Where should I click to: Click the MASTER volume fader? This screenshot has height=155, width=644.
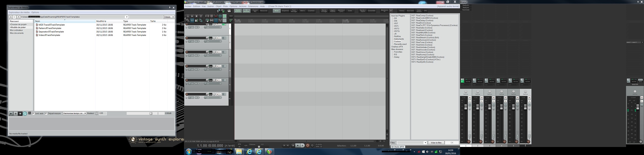[638, 107]
